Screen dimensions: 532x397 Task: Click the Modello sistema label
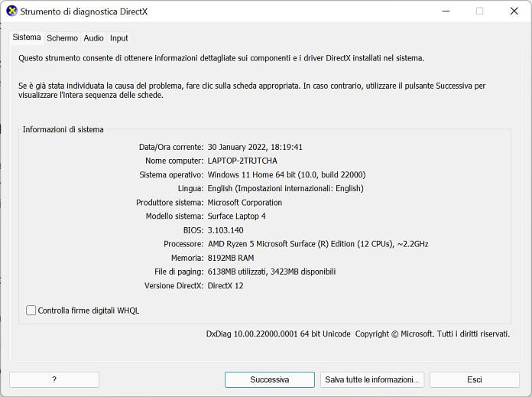174,216
